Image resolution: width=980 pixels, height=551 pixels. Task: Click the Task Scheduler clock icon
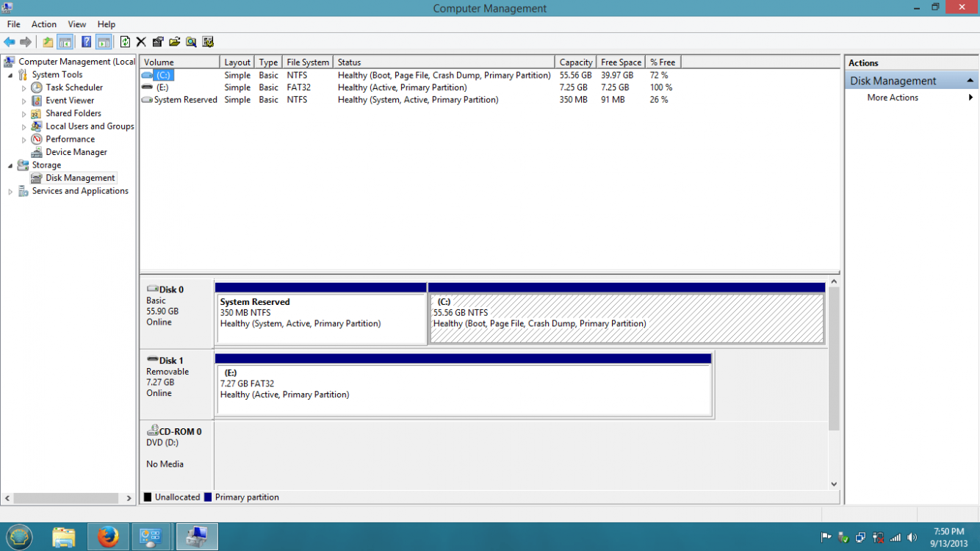[37, 87]
